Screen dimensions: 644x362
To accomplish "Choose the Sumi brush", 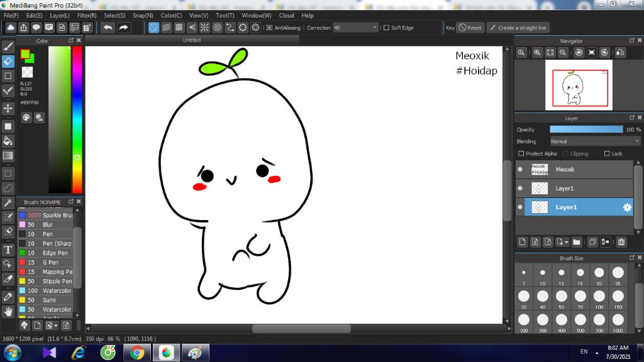I will [45, 300].
